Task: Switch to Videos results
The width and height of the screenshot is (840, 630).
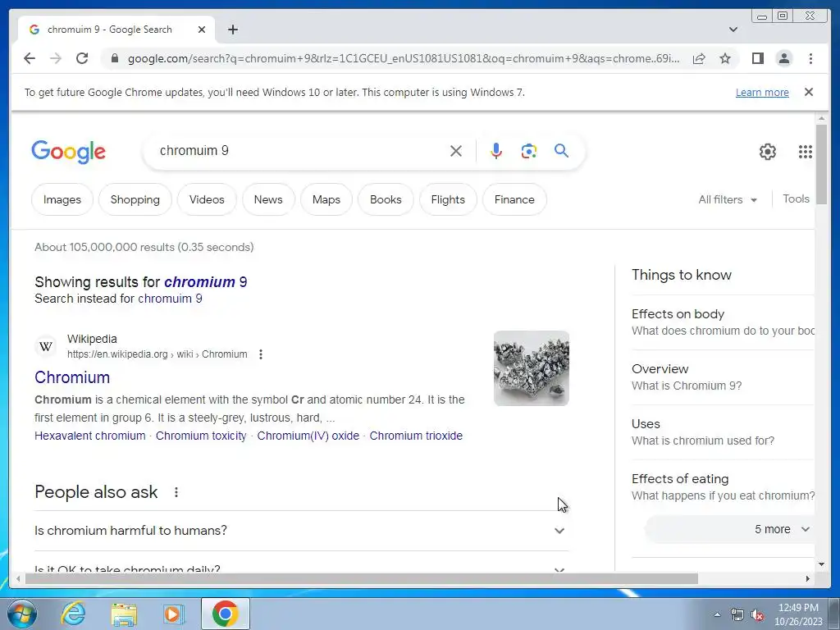Action: click(x=207, y=199)
